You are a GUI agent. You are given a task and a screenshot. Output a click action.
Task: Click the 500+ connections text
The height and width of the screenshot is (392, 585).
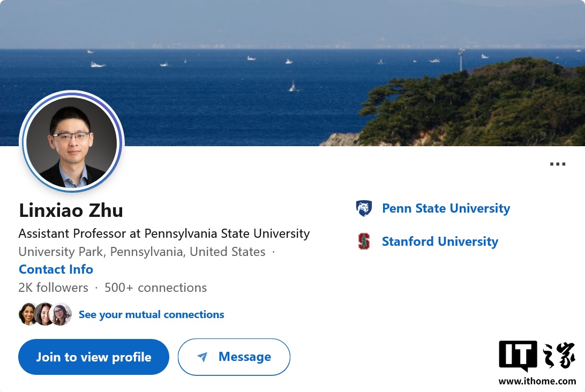point(155,288)
